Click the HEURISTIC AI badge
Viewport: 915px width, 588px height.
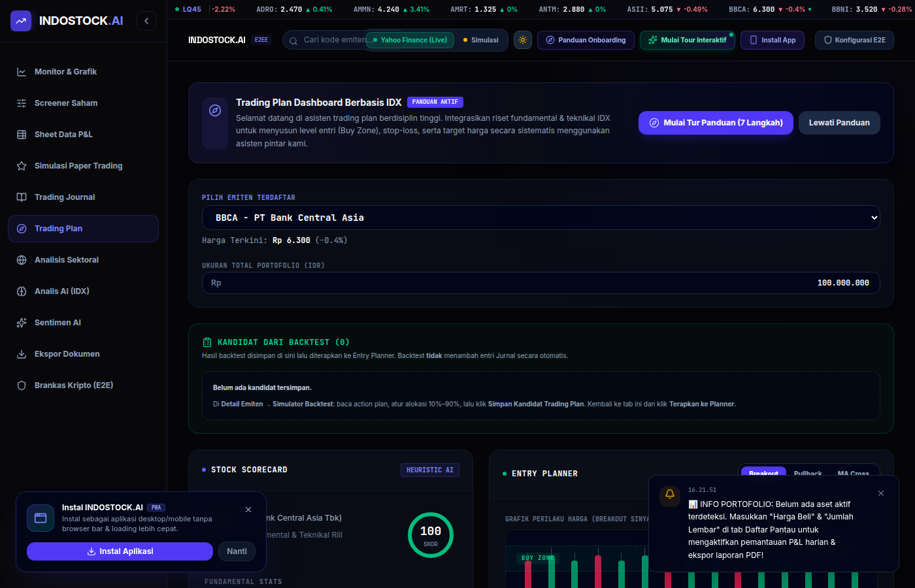click(430, 470)
